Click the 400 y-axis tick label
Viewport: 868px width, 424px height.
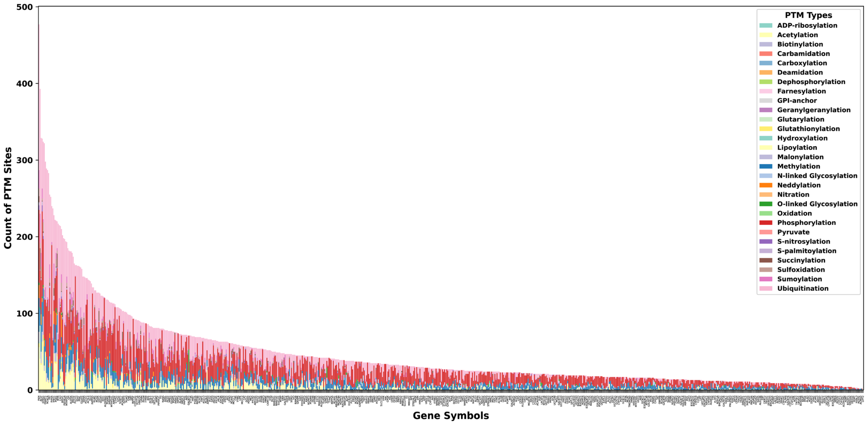pyautogui.click(x=24, y=84)
